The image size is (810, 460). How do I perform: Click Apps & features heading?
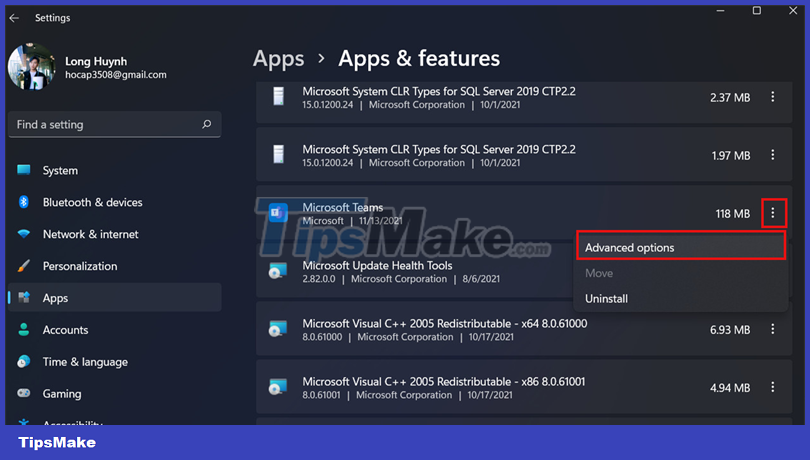pyautogui.click(x=419, y=59)
